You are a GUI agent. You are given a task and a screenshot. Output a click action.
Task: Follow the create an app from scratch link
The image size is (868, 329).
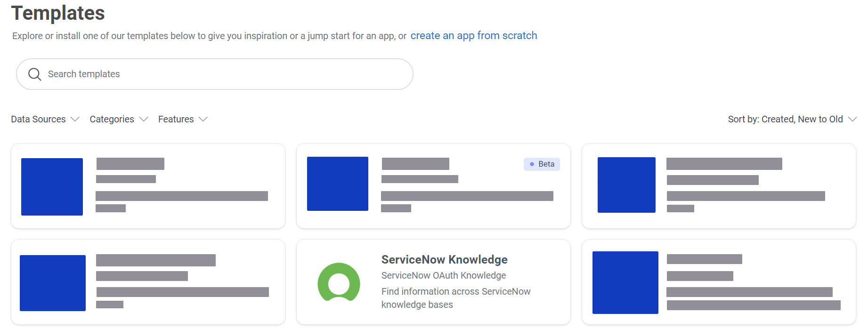(473, 36)
